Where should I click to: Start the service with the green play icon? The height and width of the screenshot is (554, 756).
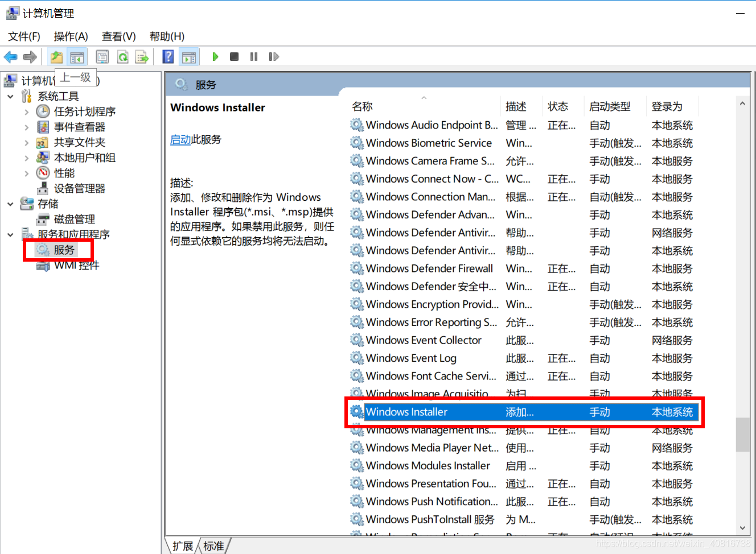(215, 57)
